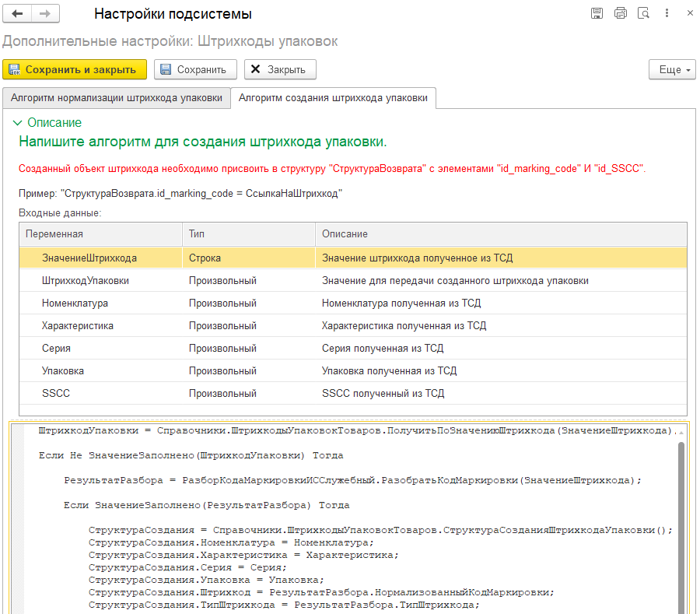Click 'Значение для передачи созданного штрихкода упаковки' cell
The height and width of the screenshot is (614, 700).
[501, 280]
